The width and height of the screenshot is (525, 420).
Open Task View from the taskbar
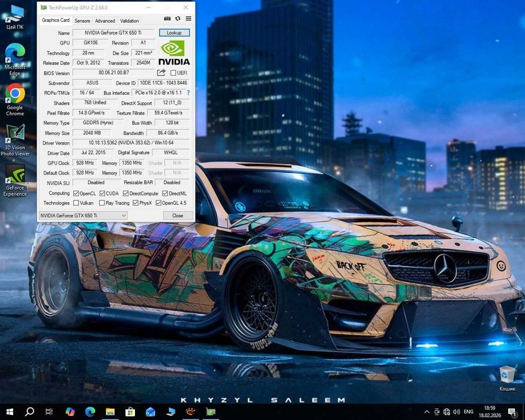[49, 412]
